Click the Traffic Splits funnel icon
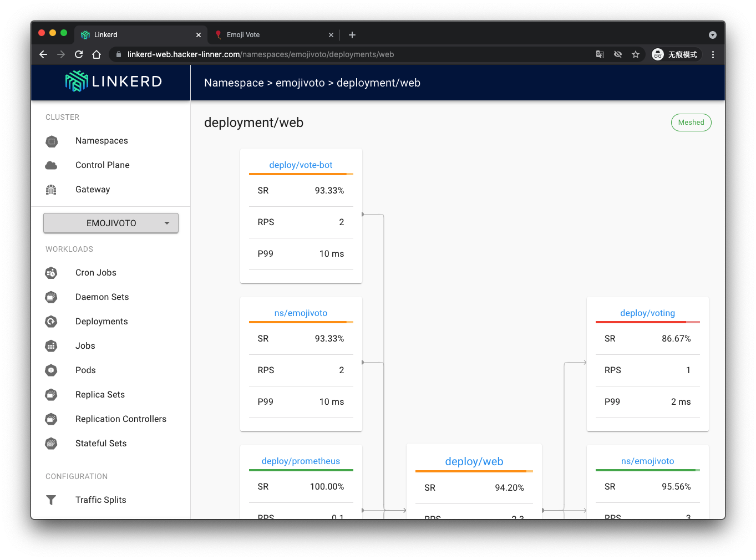This screenshot has width=756, height=560. pos(52,500)
